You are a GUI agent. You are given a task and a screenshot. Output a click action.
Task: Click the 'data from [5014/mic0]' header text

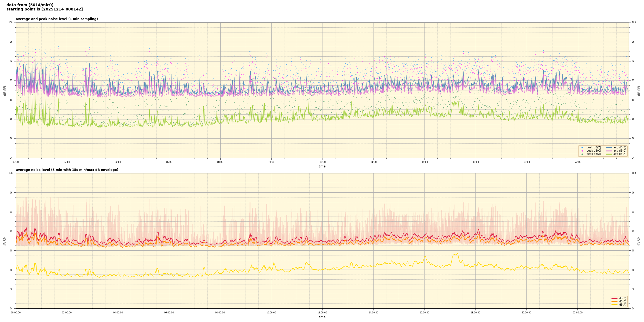click(x=30, y=5)
